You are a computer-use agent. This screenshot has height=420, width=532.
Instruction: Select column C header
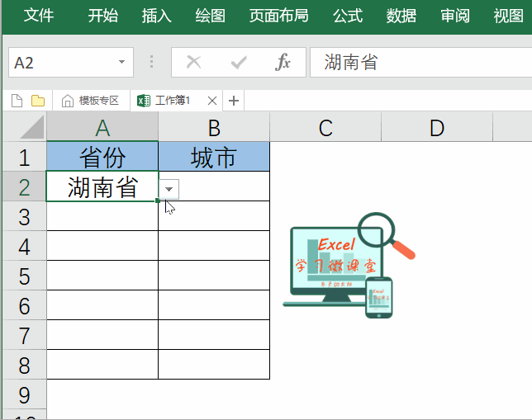tap(325, 127)
